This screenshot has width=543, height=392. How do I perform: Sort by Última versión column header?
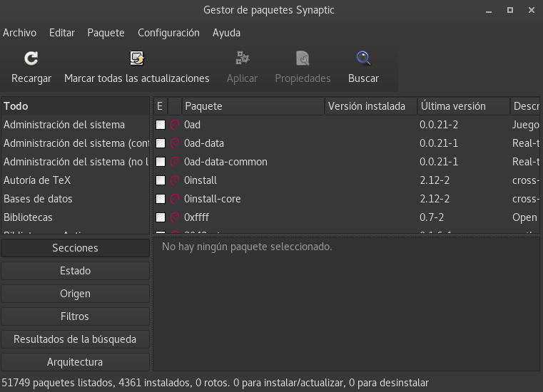coord(464,106)
